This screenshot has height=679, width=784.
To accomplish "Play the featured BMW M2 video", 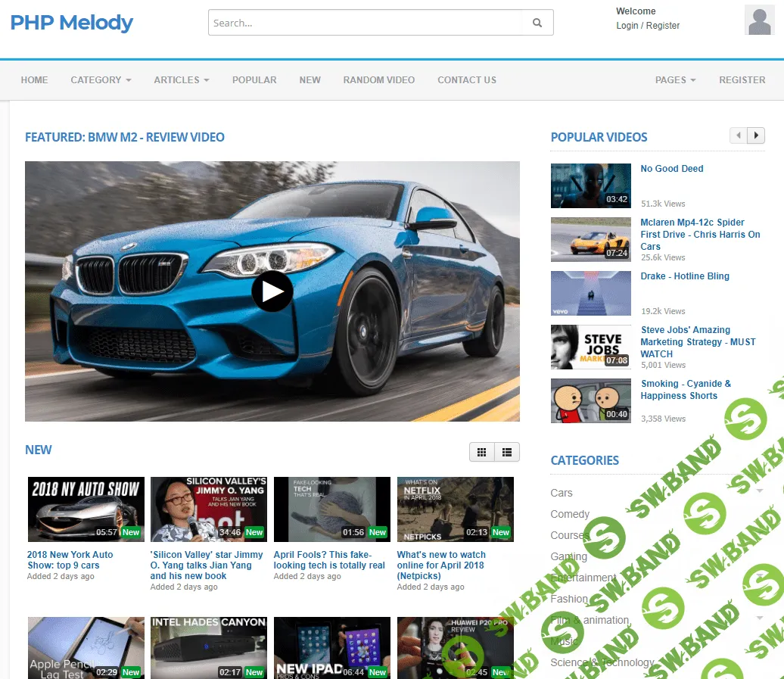I will 272,291.
